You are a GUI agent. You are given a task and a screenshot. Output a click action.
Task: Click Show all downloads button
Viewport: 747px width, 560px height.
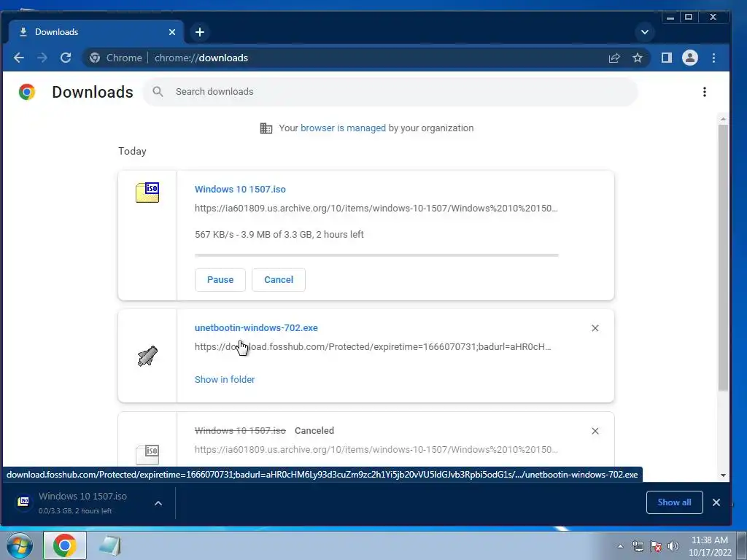tap(674, 502)
